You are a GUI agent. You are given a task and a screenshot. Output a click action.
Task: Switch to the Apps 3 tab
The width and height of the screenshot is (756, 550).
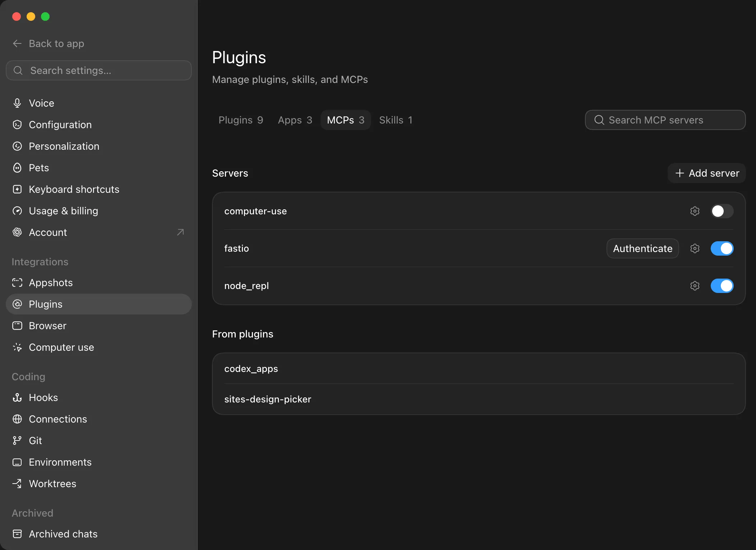click(295, 120)
